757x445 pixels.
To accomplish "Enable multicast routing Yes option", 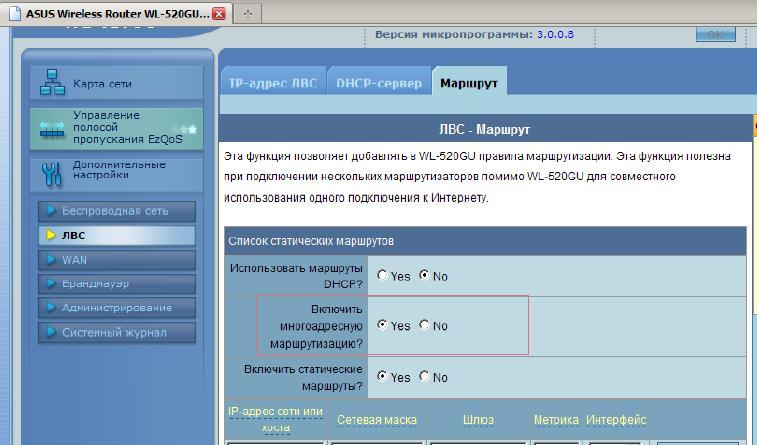I will point(382,325).
